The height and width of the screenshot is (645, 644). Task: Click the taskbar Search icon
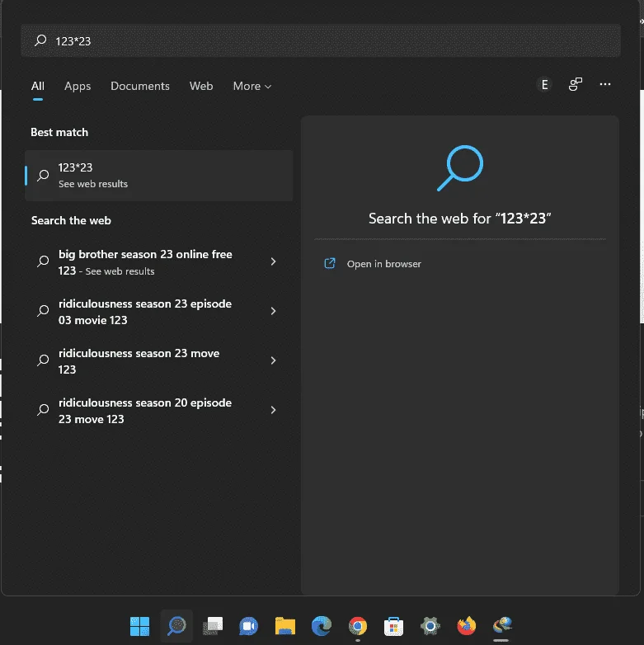(x=176, y=626)
